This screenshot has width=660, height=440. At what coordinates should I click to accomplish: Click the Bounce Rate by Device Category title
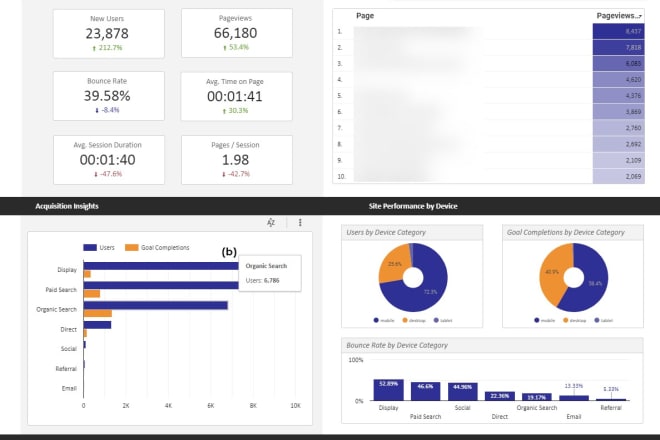pyautogui.click(x=397, y=345)
